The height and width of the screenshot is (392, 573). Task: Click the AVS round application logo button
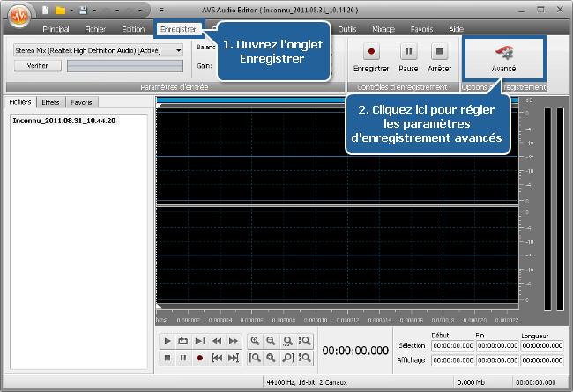(17, 18)
